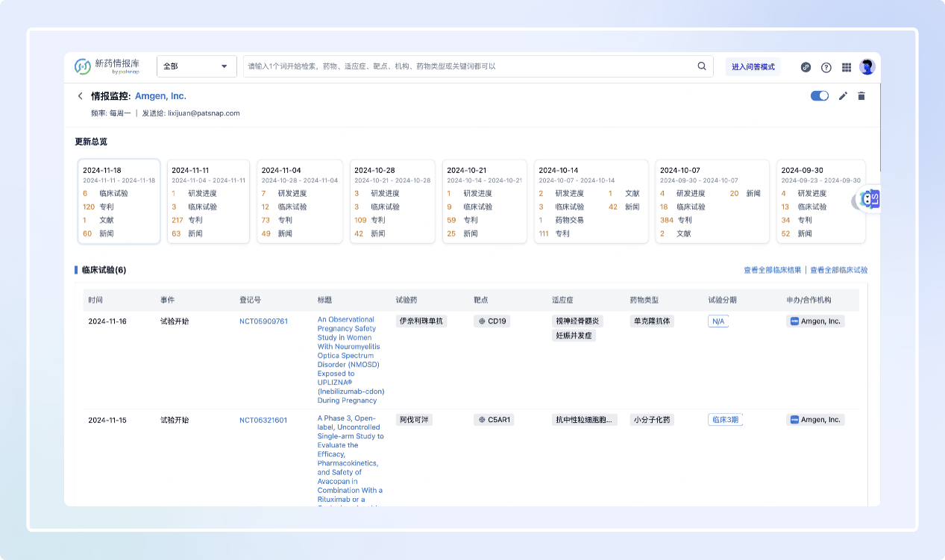Click the C5AR1 target tag
Image resolution: width=945 pixels, height=560 pixels.
click(494, 420)
